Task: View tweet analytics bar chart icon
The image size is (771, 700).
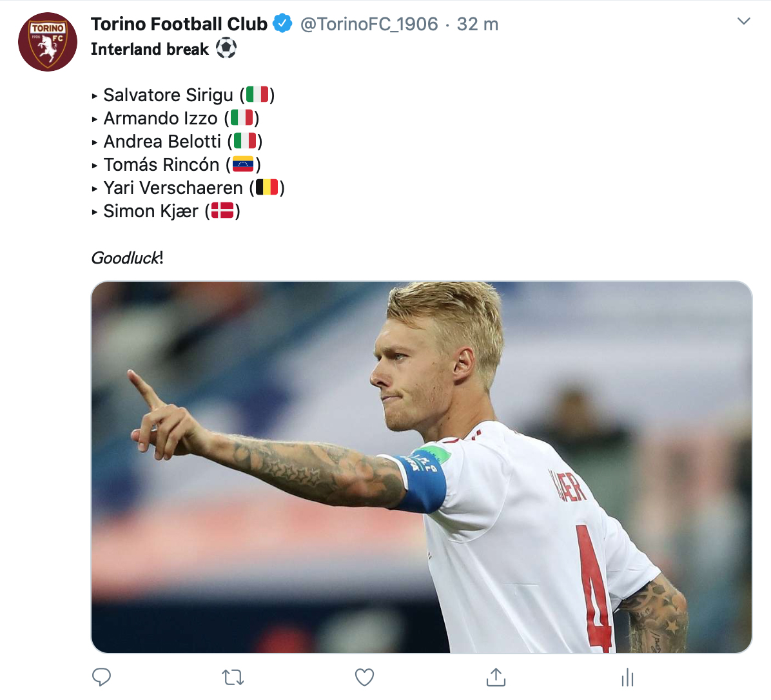Action: click(x=627, y=677)
